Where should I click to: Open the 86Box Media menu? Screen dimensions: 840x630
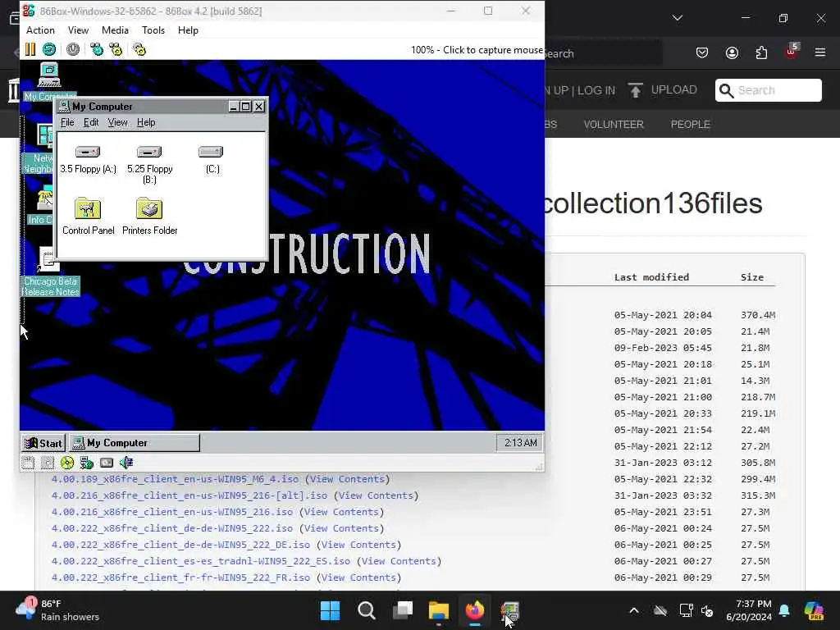coord(115,30)
